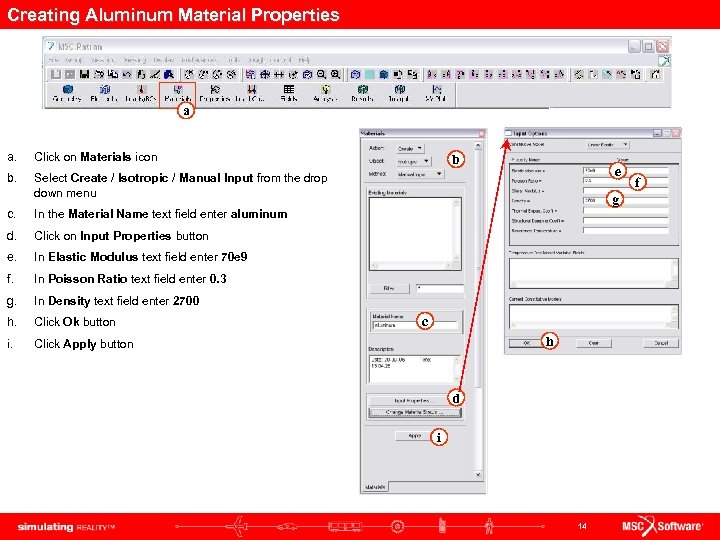This screenshot has height=540, width=720.
Task: Click Clear in the Input Options dialog
Action: pos(594,343)
